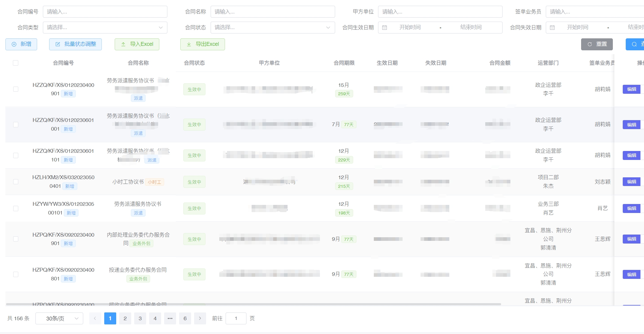Viewport: 644px width, 334px height.
Task: Click the download icon on 导出Excel button
Action: coord(189,44)
